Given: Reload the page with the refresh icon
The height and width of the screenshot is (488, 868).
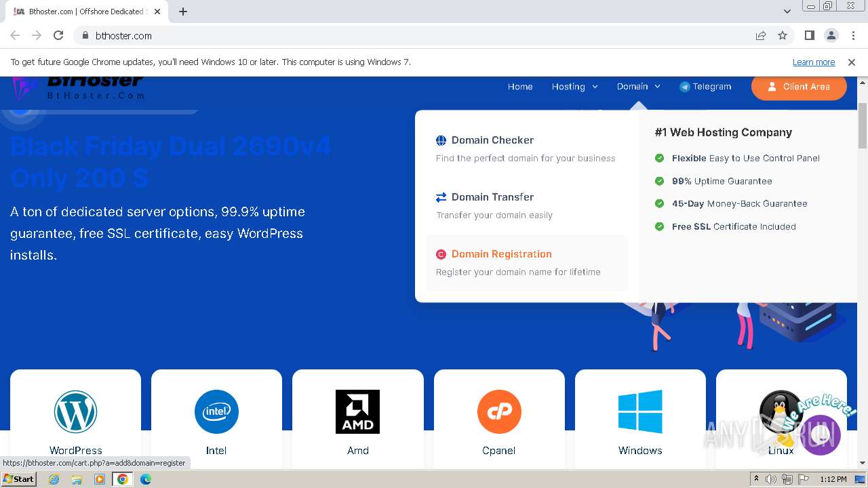Looking at the screenshot, I should [x=58, y=35].
